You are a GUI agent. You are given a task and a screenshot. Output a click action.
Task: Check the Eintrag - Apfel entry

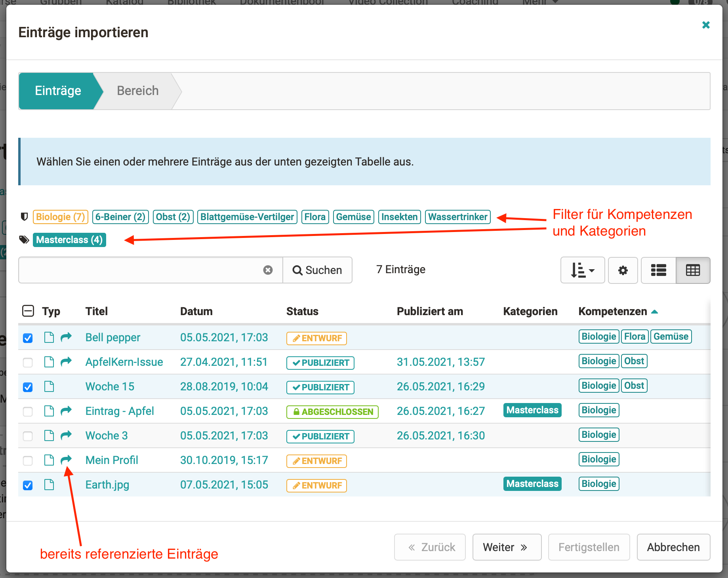pyautogui.click(x=28, y=412)
